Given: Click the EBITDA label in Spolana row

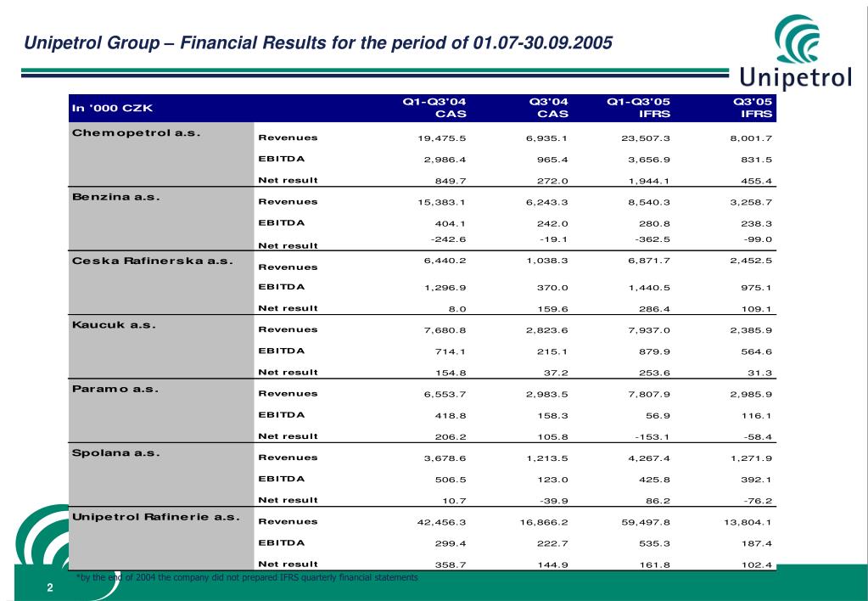Looking at the screenshot, I should pos(281,479).
